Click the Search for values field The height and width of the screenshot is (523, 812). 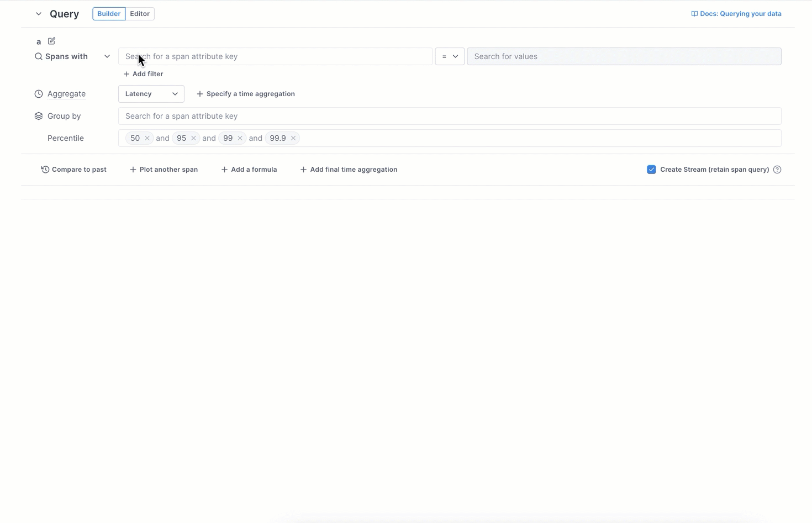click(624, 56)
